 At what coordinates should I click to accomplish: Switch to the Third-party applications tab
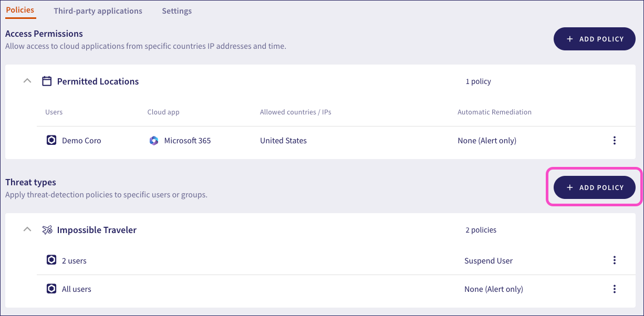[x=98, y=10]
